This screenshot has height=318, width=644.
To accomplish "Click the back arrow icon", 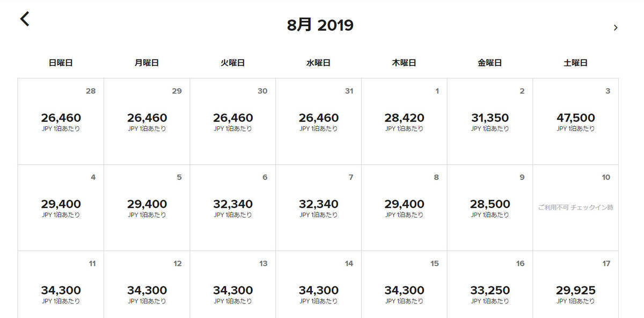I will (25, 19).
